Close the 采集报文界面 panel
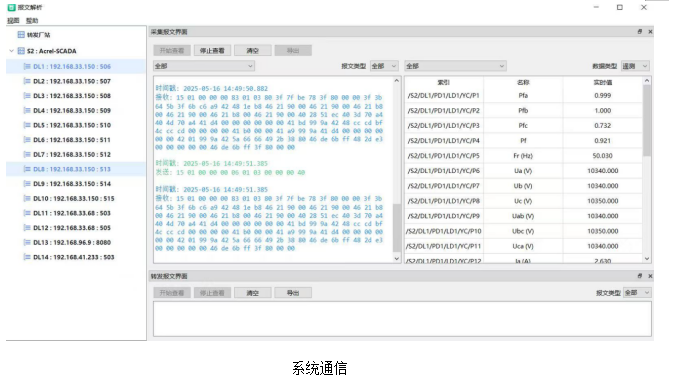676x380 pixels. 650,31
